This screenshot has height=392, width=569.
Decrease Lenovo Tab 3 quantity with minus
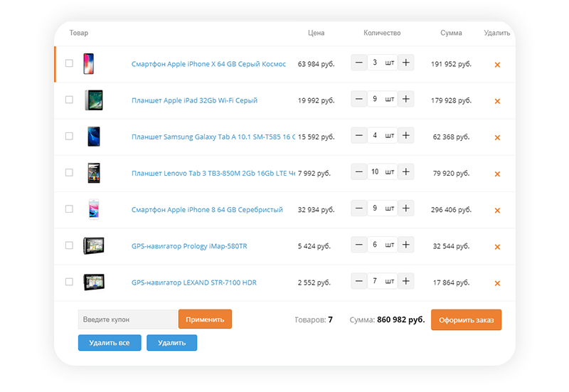tap(359, 171)
